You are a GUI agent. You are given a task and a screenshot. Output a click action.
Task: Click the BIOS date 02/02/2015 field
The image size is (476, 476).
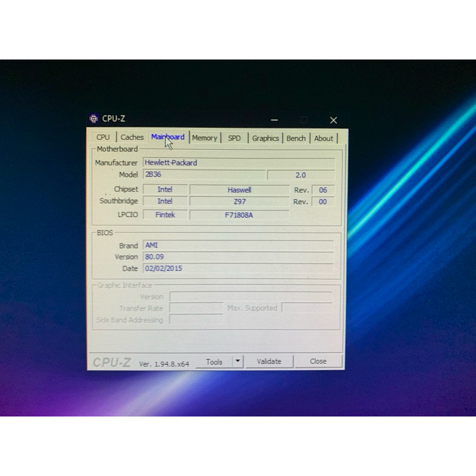pos(239,268)
